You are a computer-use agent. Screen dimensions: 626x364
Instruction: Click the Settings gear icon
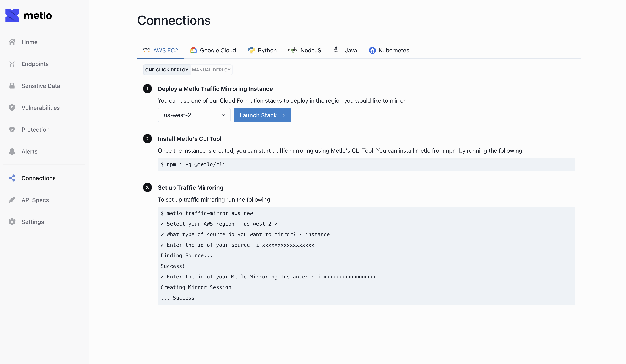[x=12, y=222]
